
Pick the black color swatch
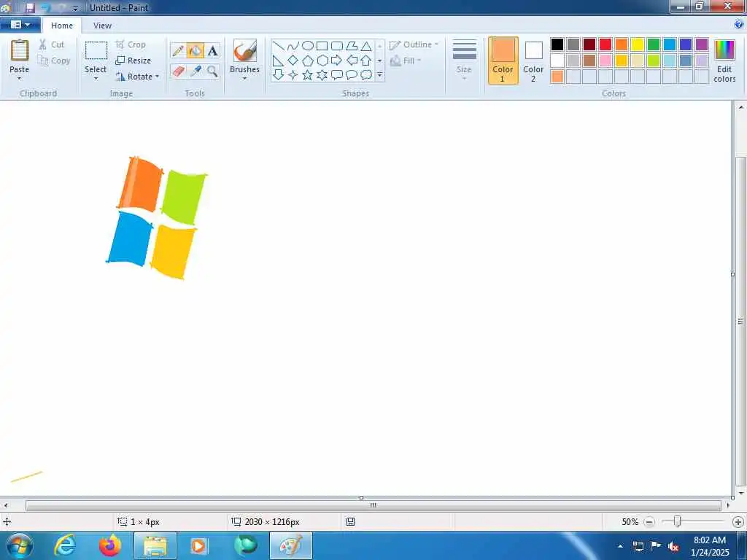[x=557, y=44]
